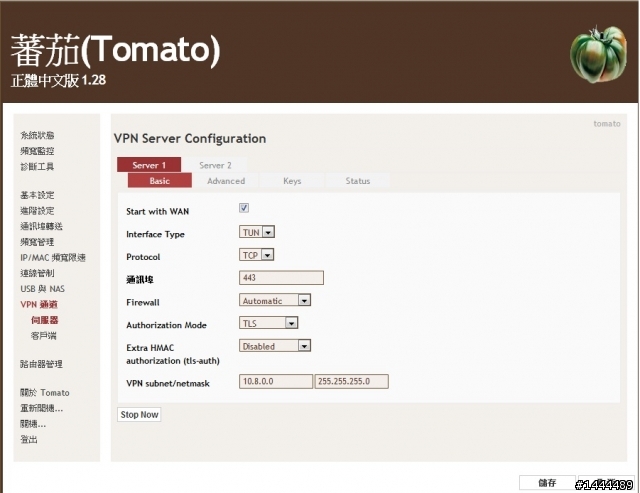Image resolution: width=640 pixels, height=493 pixels.
Task: Open USB 與 NAS in sidebar
Action: [x=42, y=289]
